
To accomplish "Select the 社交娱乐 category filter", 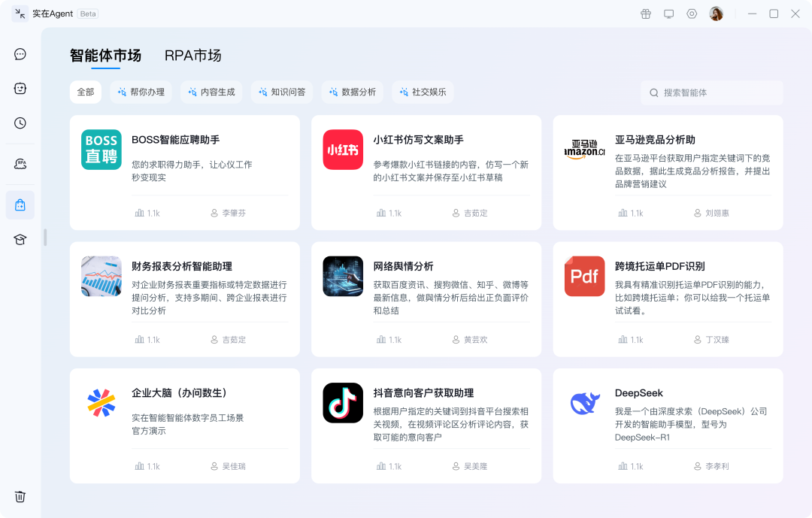I will click(x=423, y=92).
